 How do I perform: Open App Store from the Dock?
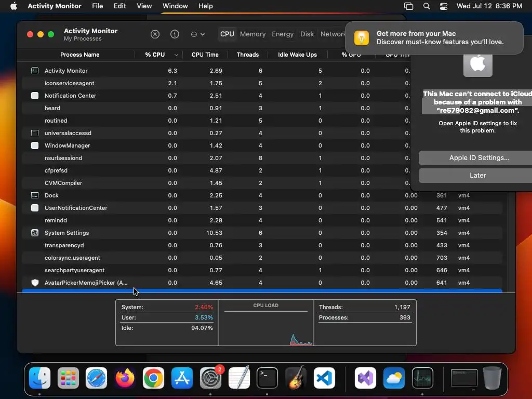point(182,378)
